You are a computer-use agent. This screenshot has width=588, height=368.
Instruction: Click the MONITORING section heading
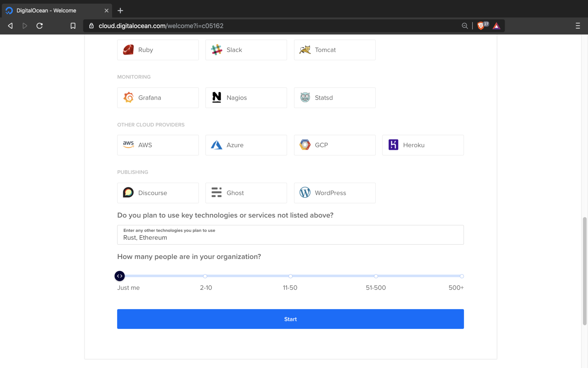tap(134, 77)
